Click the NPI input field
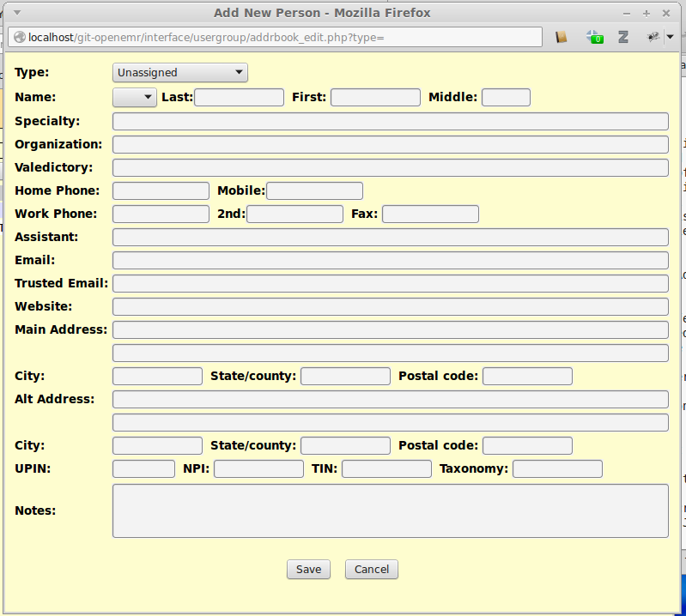The height and width of the screenshot is (616, 686). click(258, 468)
